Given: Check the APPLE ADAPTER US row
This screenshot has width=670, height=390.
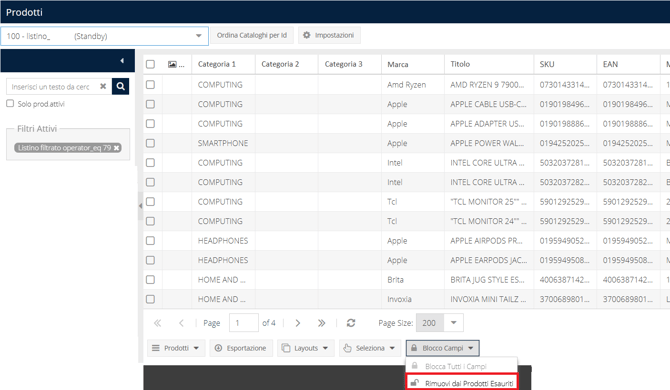Looking at the screenshot, I should [x=150, y=123].
